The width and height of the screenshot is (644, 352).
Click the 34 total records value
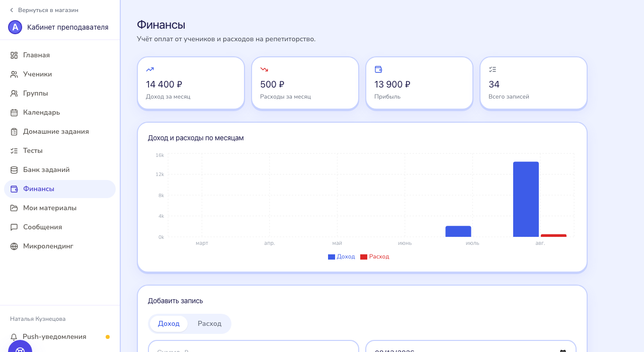tap(494, 84)
